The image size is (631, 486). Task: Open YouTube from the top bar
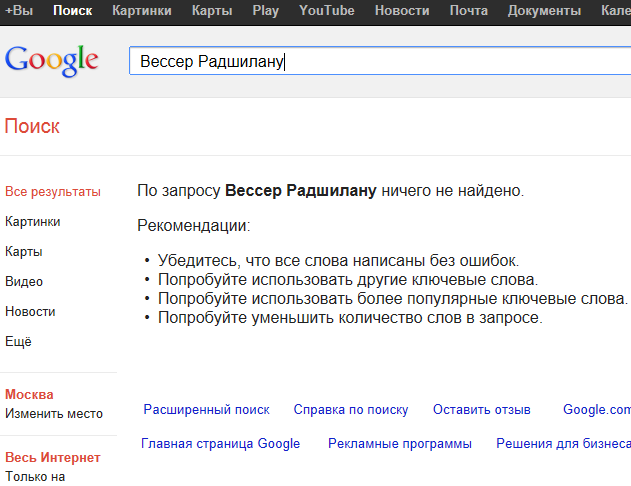click(327, 10)
